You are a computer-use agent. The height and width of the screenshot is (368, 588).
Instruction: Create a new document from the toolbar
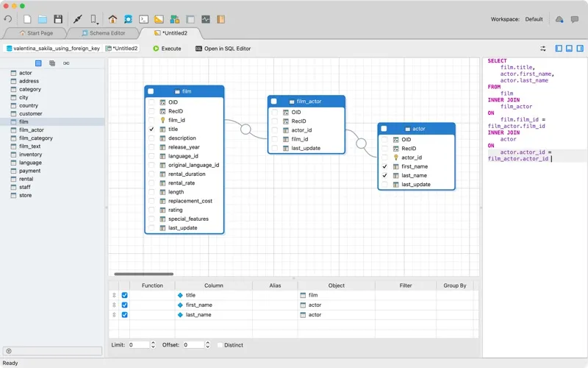[x=27, y=19]
